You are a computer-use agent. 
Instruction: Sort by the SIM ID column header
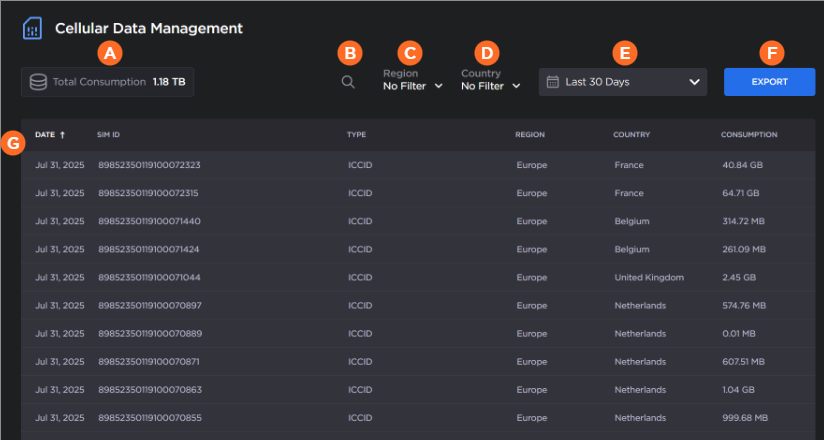coord(108,134)
